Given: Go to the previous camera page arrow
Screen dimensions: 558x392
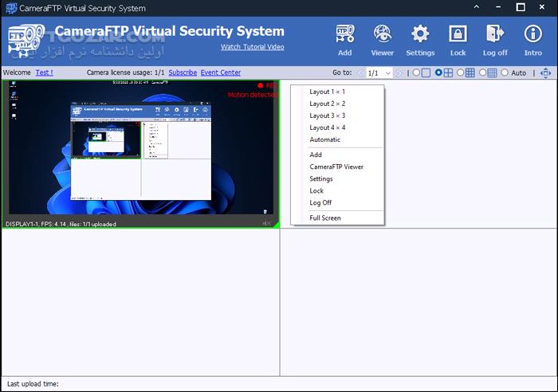Looking at the screenshot, I should 360,73.
